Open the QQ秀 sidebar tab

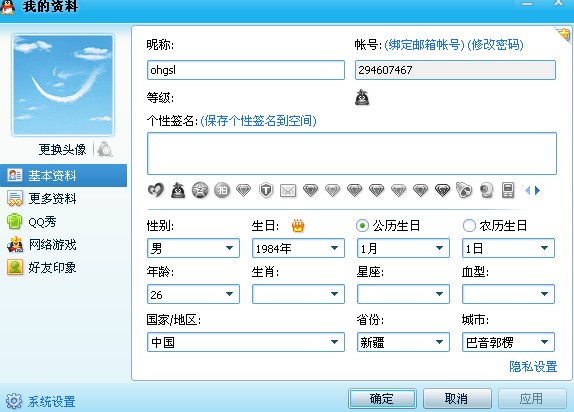[x=64, y=222]
